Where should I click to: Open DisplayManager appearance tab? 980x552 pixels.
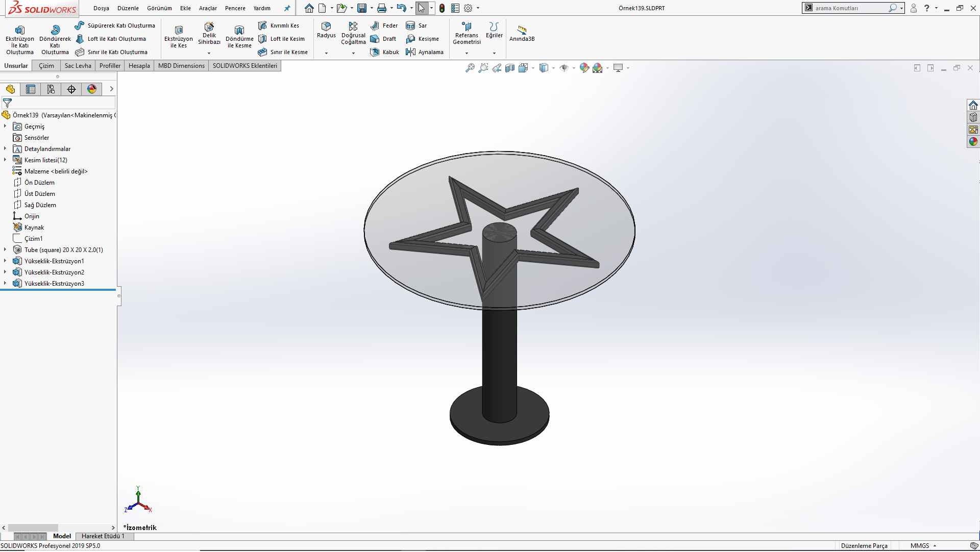[92, 89]
